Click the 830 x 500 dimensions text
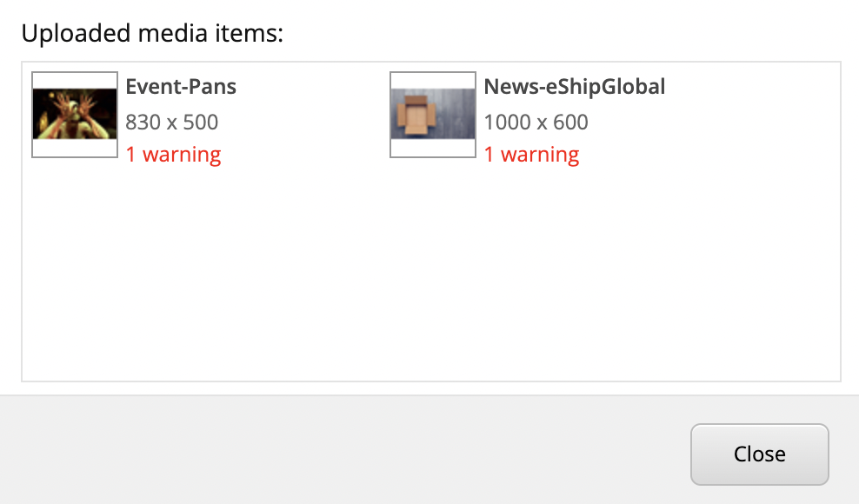This screenshot has height=504, width=859. tap(171, 122)
